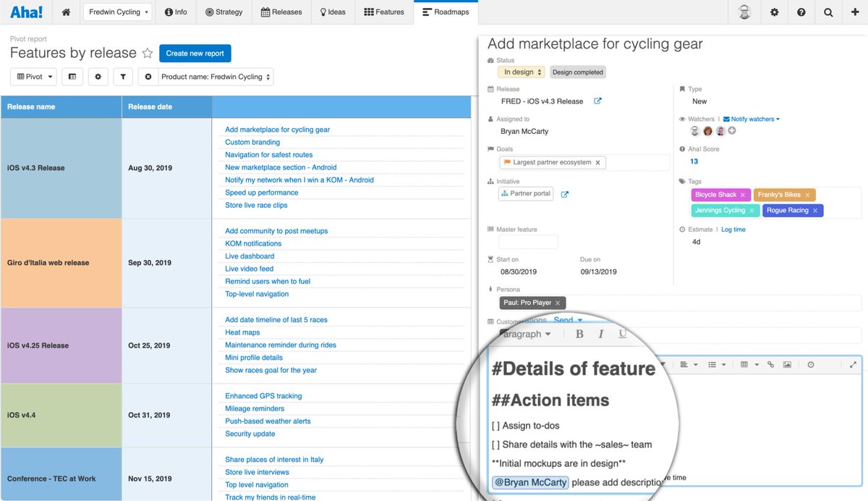This screenshot has height=501, width=868.
Task: Switch to the Releases tab
Action: [281, 12]
